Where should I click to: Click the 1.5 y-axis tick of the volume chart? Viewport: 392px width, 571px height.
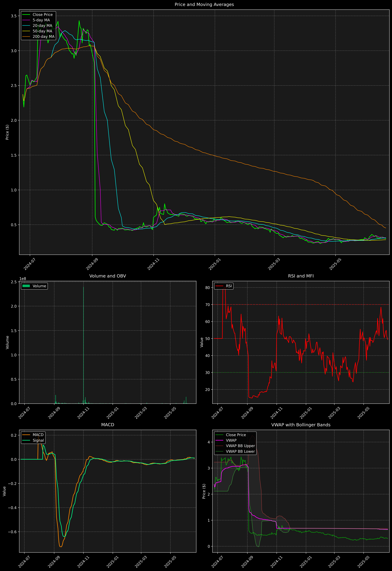click(14, 330)
